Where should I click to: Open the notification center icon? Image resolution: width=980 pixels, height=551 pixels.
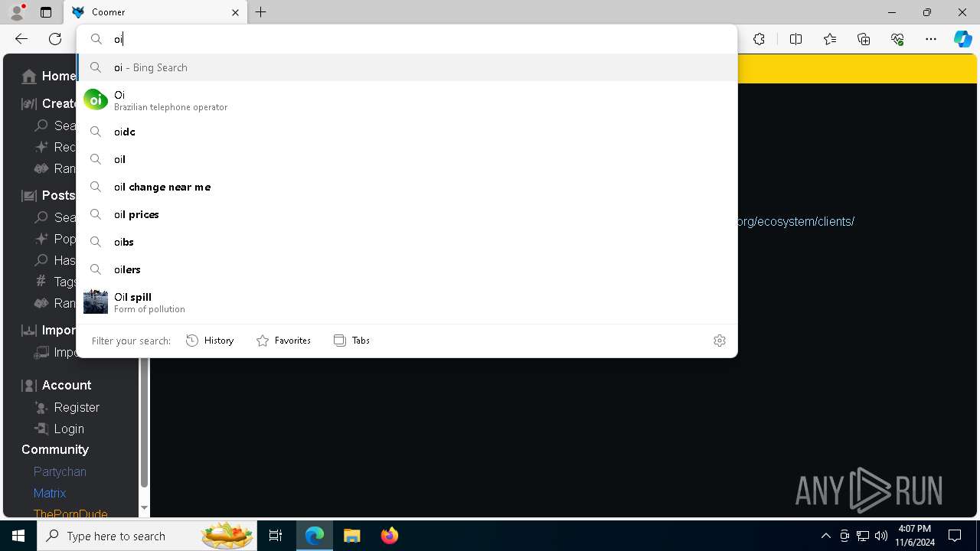(955, 536)
